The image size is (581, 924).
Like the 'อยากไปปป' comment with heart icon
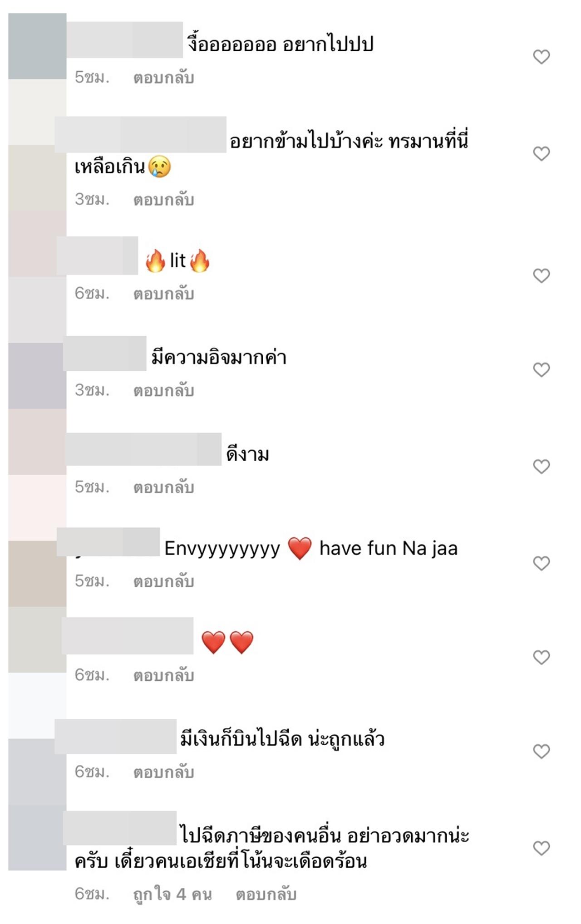[541, 57]
